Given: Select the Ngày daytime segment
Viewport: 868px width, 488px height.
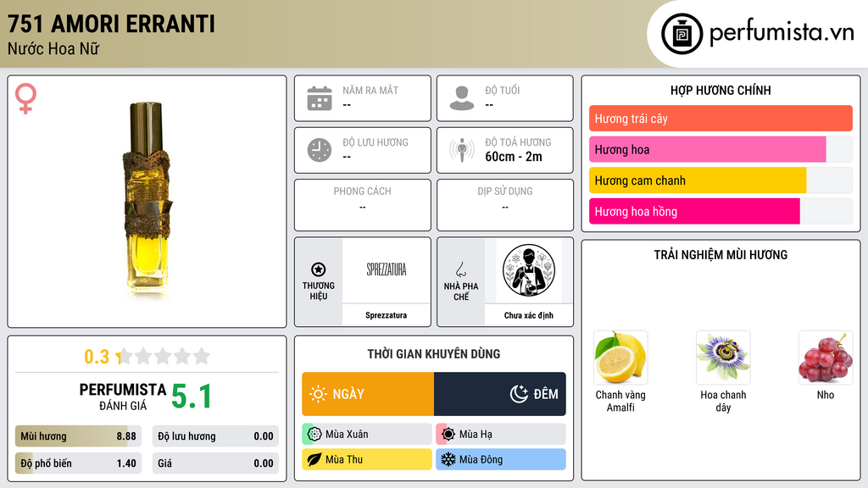Looking at the screenshot, I should pos(368,394).
